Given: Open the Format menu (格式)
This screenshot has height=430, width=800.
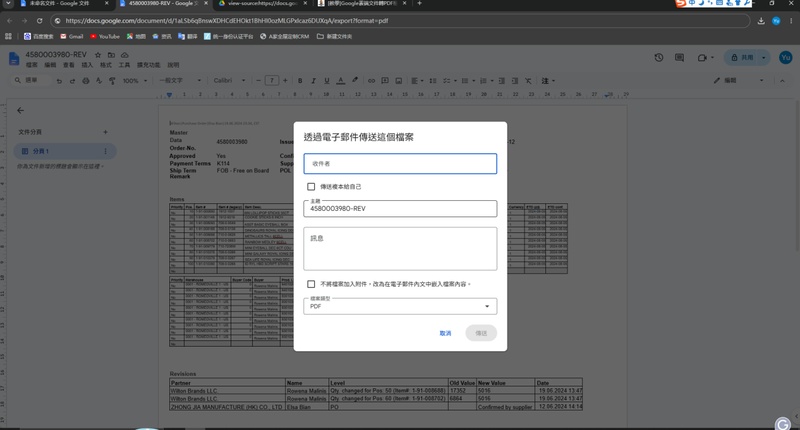Looking at the screenshot, I should tap(106, 65).
